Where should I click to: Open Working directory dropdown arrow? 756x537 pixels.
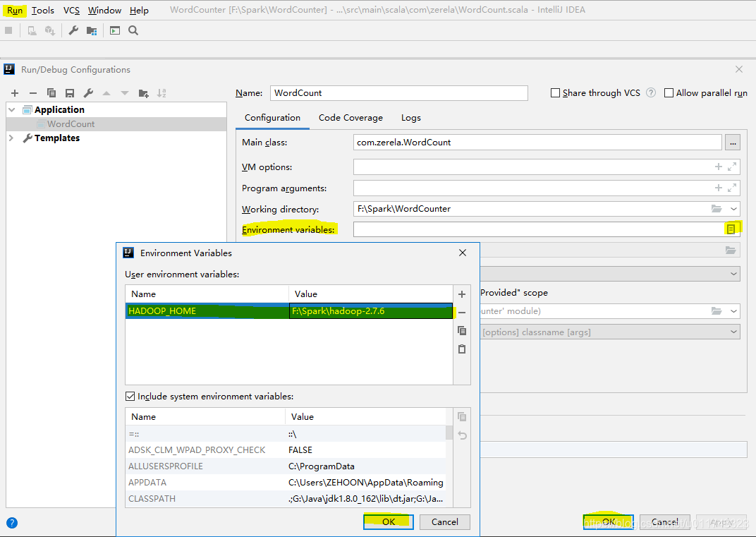733,209
